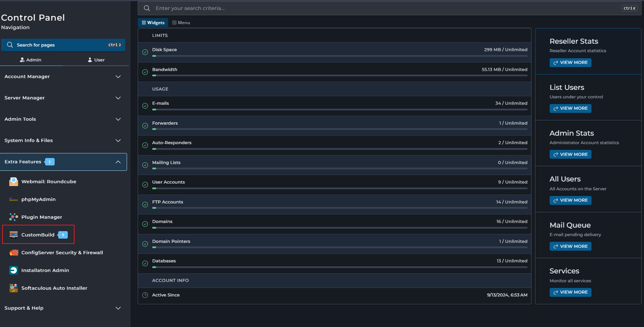Expand the Account Manager section

64,77
